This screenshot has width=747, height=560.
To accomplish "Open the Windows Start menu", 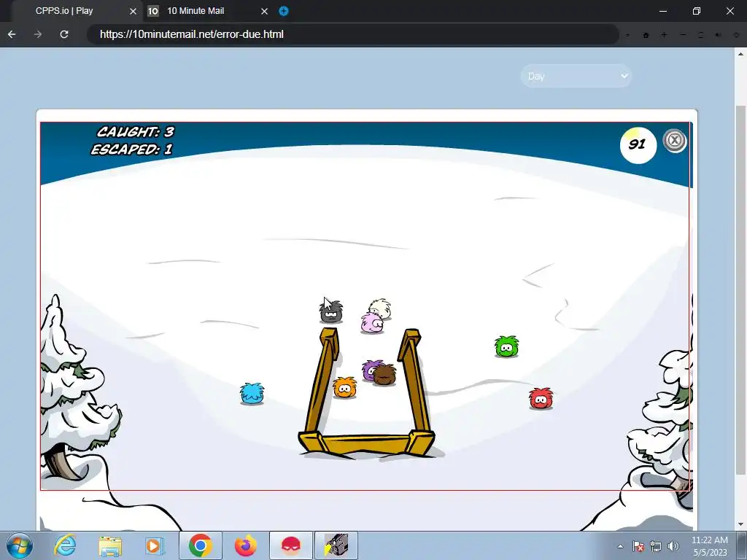I will [19, 545].
